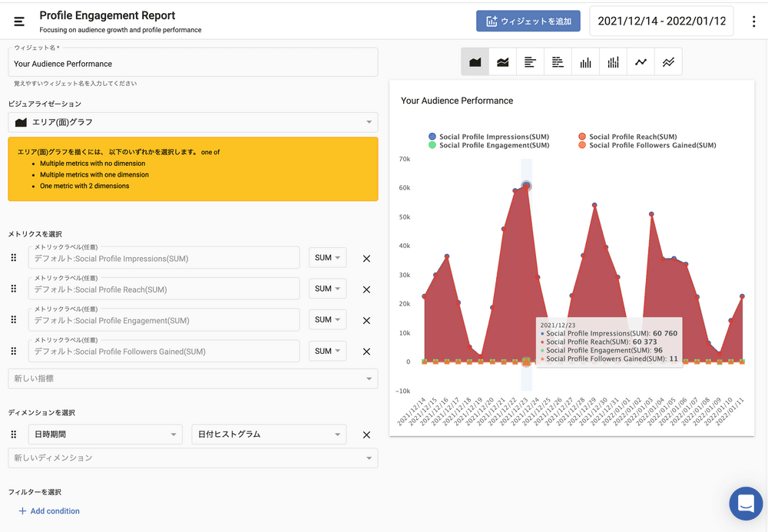Click the Your Audience Performance name field
The width and height of the screenshot is (768, 532).
click(x=193, y=64)
